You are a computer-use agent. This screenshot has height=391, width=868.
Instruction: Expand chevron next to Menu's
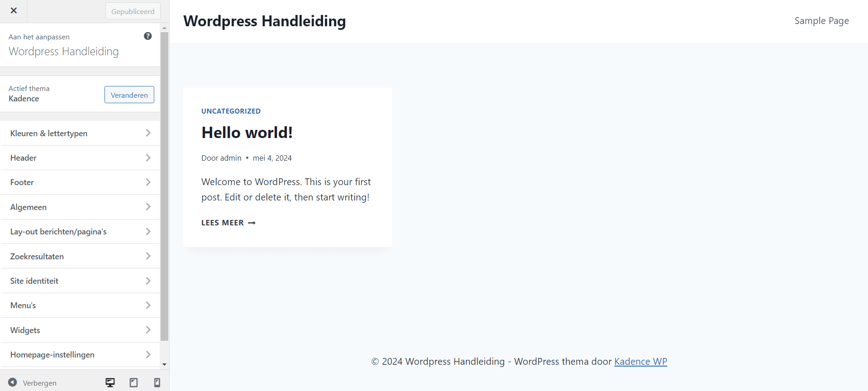[x=148, y=305]
